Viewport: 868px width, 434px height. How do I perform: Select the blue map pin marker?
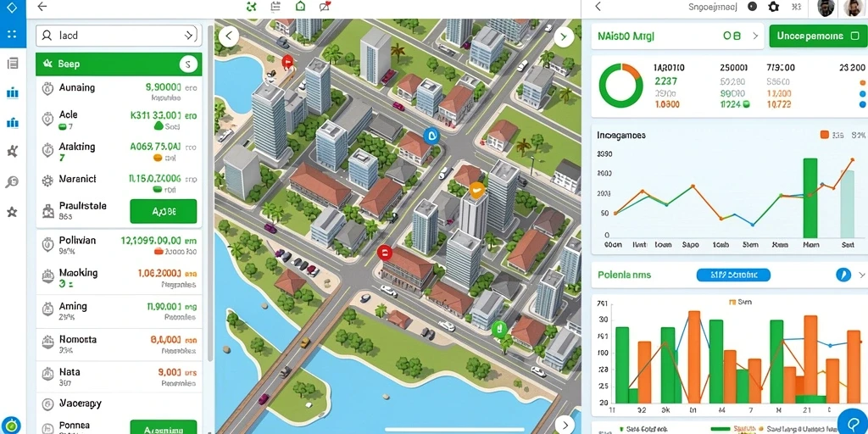point(431,135)
